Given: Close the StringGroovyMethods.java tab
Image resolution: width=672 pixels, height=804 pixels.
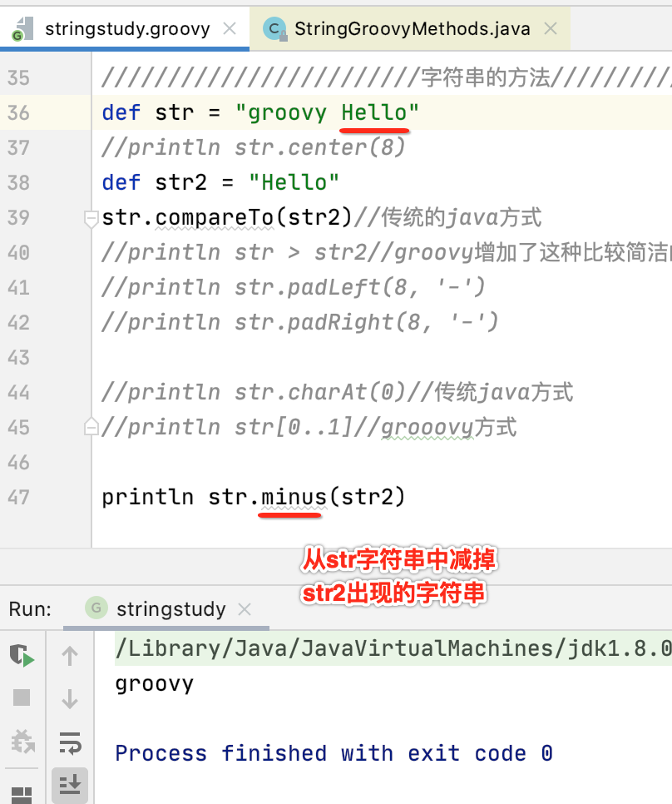Looking at the screenshot, I should 551,28.
